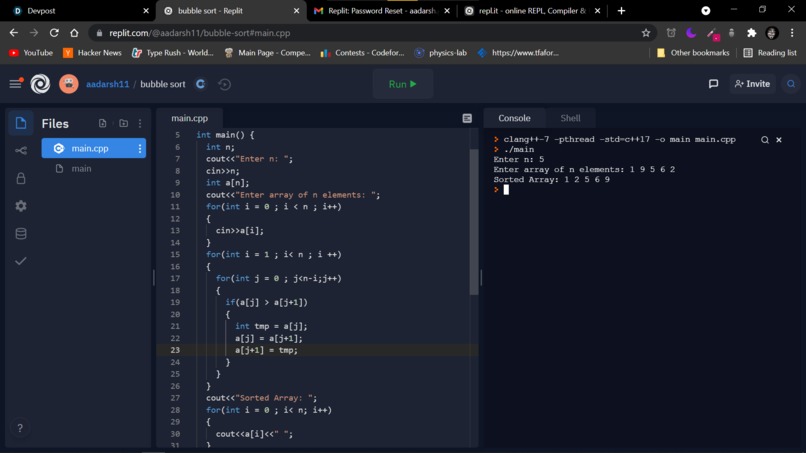Open the Main Page - Compe... bookmark
The height and width of the screenshot is (453, 806).
[267, 52]
